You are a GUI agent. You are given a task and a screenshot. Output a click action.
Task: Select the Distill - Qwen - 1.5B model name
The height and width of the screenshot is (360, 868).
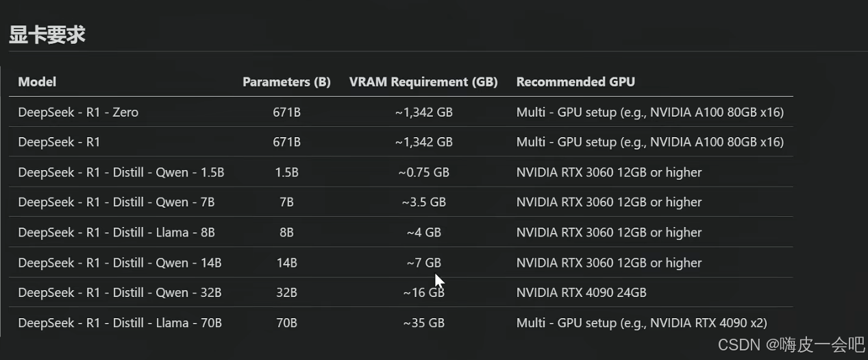121,172
